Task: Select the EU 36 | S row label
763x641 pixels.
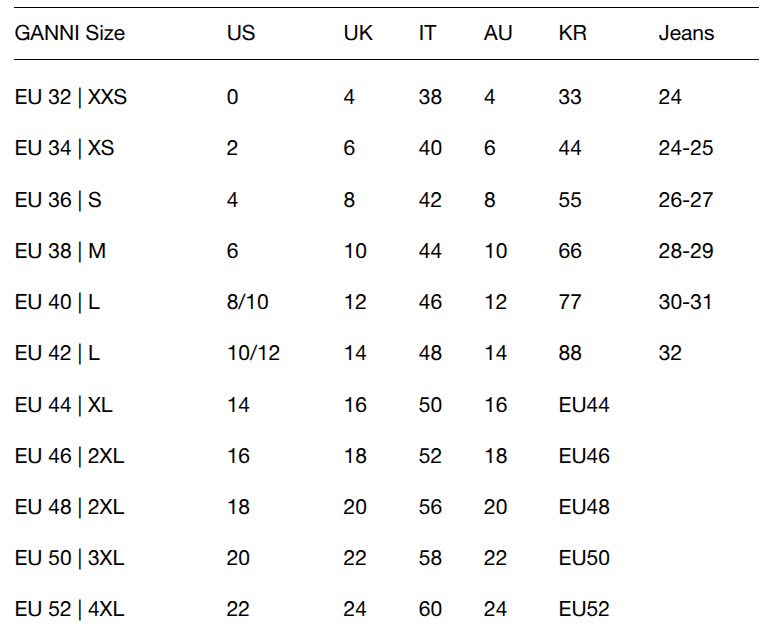Action: [x=58, y=199]
